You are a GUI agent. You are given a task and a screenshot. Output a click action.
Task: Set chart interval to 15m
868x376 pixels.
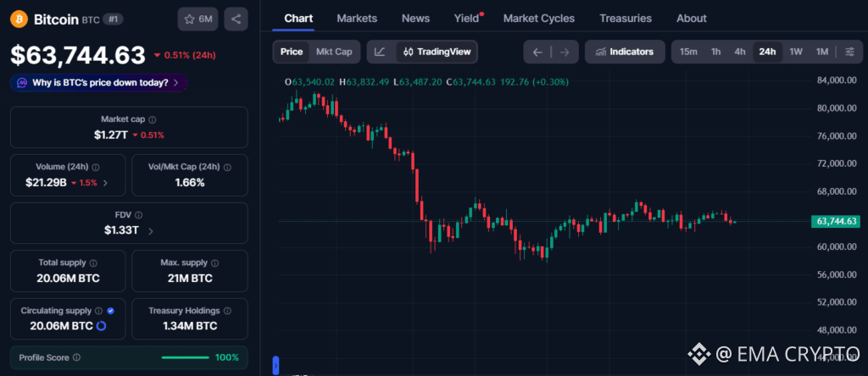688,52
